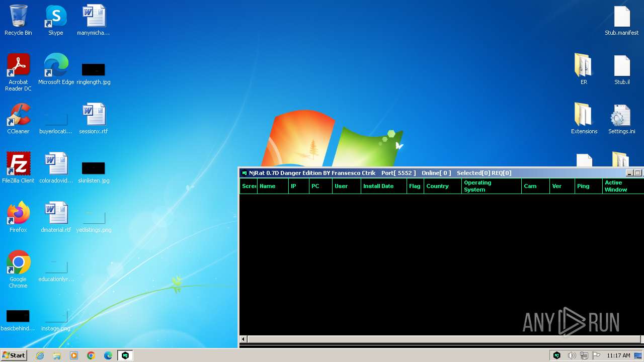Open volume control in system tray

pyautogui.click(x=572, y=355)
